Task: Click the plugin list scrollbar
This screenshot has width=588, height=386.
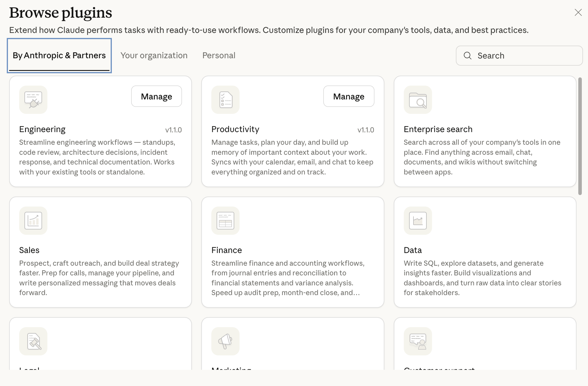Action: click(580, 136)
